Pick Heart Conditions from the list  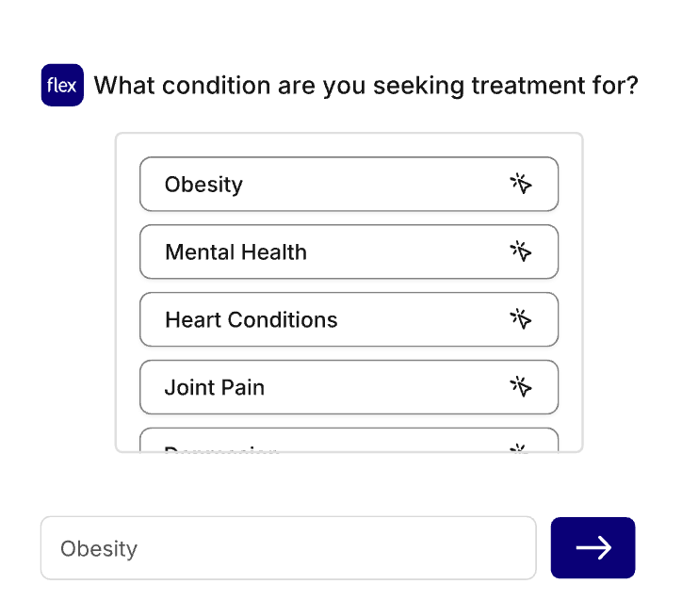(349, 319)
